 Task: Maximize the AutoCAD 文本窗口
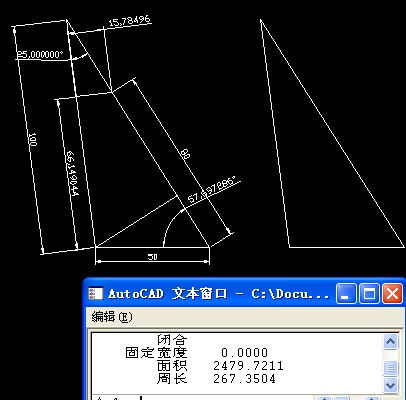369,294
